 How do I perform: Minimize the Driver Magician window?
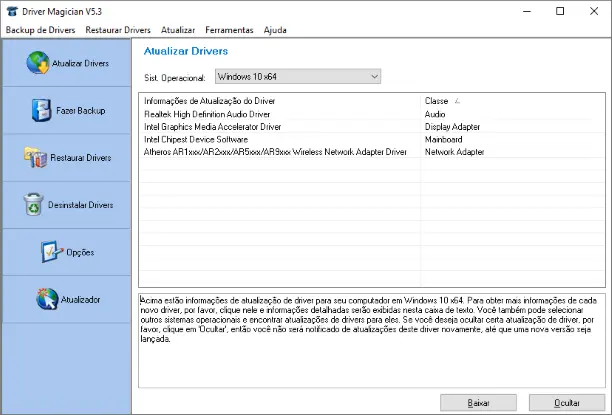(x=527, y=11)
